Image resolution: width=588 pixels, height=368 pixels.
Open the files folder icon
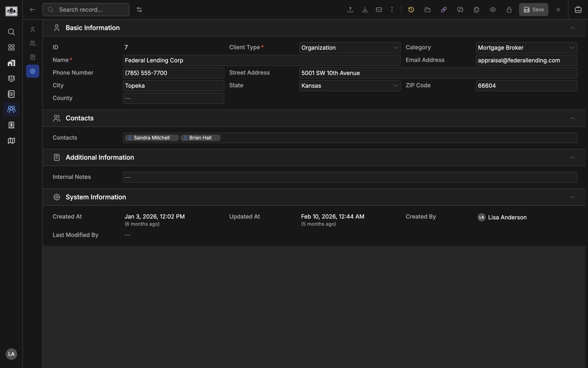(x=428, y=10)
